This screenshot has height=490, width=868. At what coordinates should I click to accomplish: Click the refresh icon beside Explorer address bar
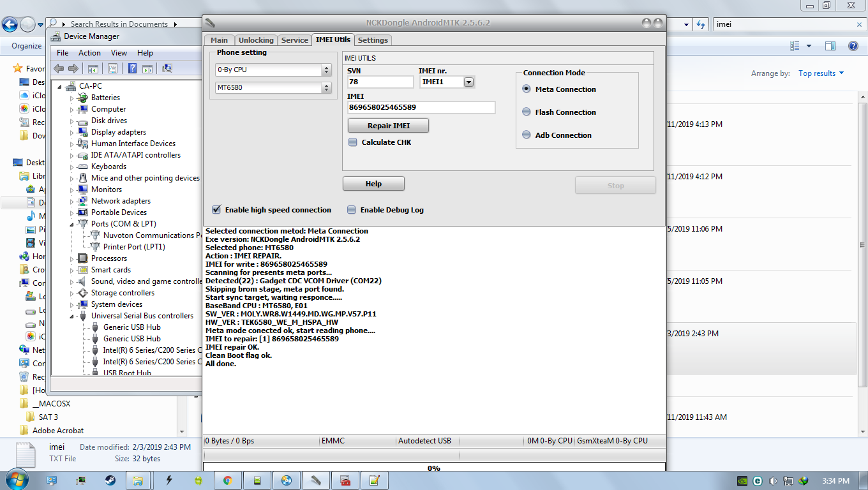701,24
